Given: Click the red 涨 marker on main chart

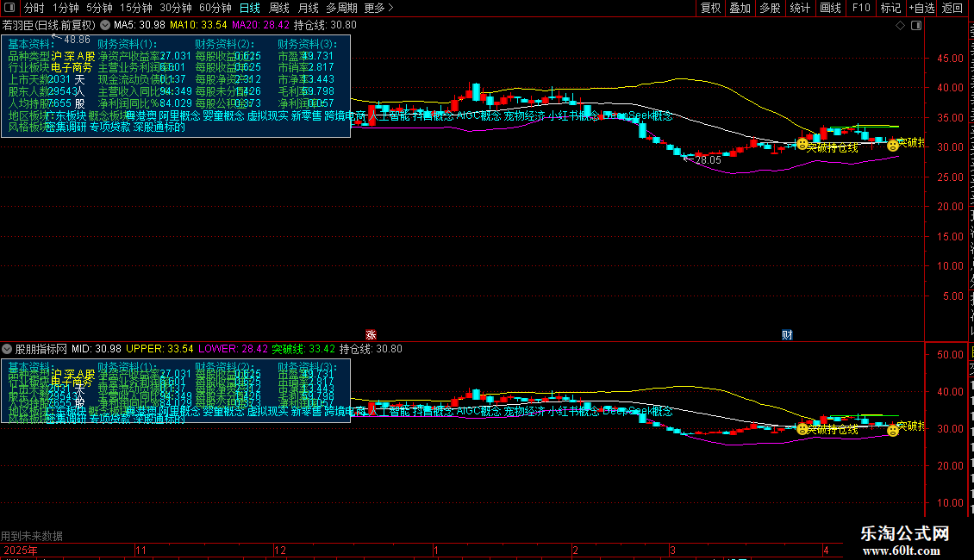Looking at the screenshot, I should [371, 334].
